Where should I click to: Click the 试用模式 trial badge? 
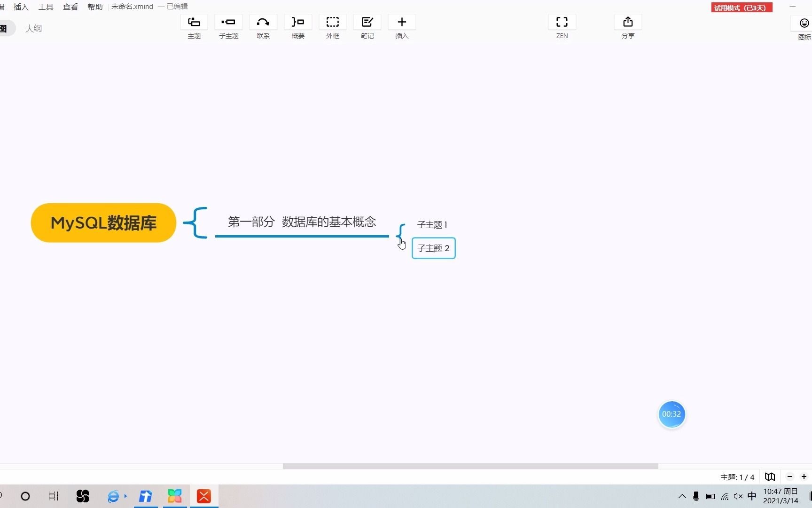coord(742,8)
